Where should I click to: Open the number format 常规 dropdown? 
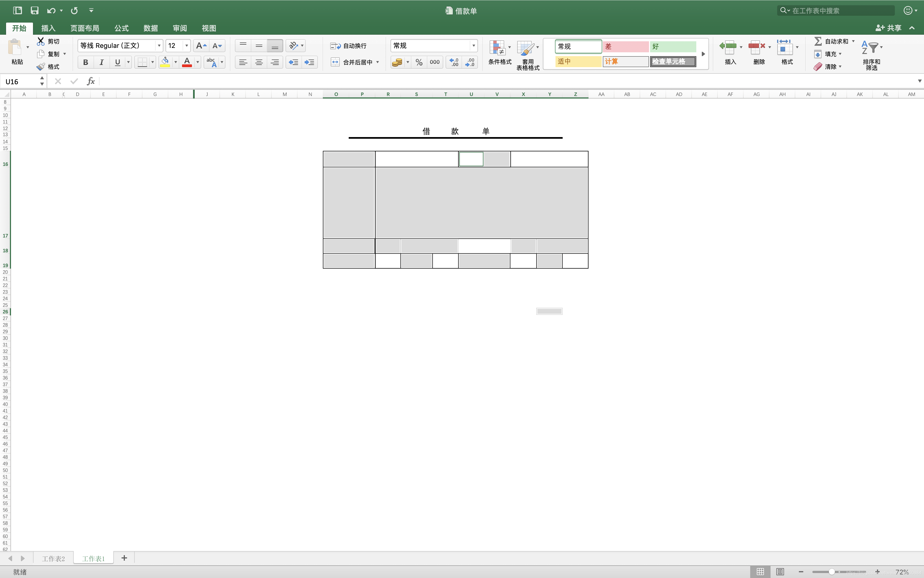(x=474, y=46)
